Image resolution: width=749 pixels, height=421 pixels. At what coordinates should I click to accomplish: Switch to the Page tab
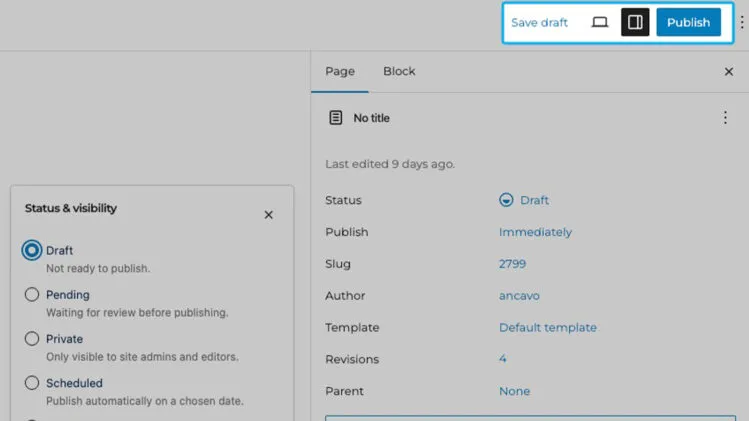[x=340, y=71]
